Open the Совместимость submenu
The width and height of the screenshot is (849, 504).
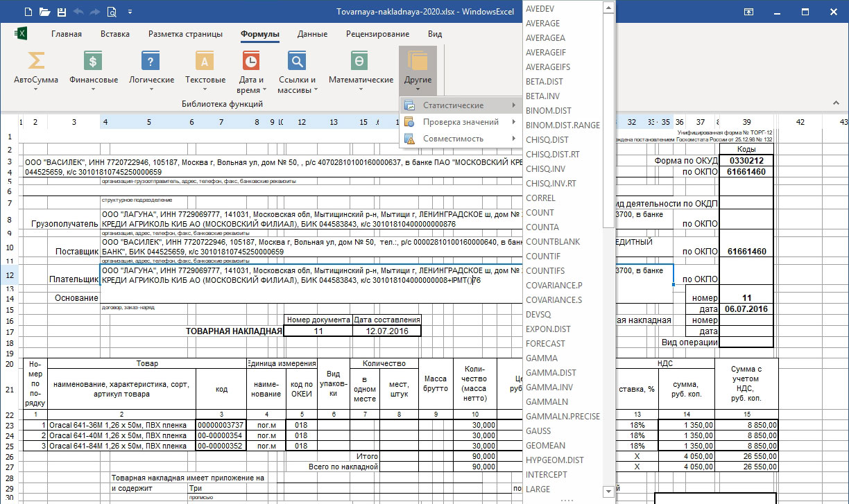pos(460,139)
